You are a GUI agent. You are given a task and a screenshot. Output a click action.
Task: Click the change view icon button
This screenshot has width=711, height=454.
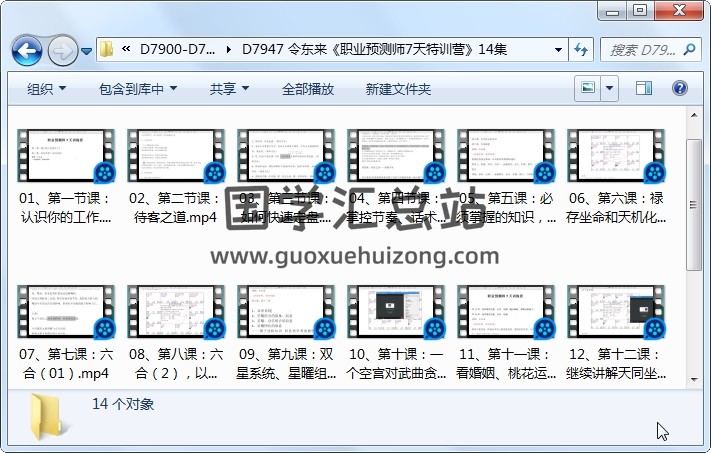[589, 89]
